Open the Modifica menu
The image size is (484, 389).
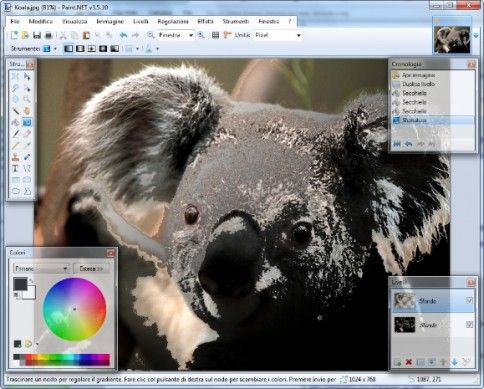41,21
